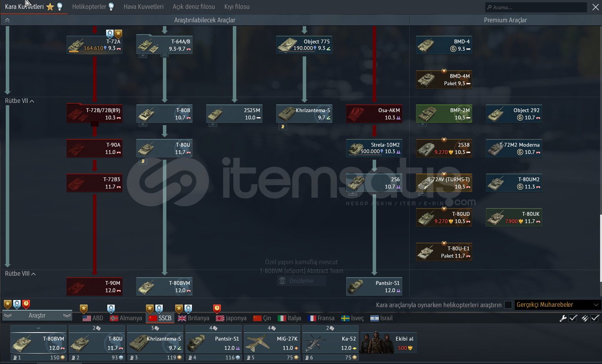Image resolution: width=602 pixels, height=364 pixels.
Task: Close the research tree window
Action: (x=595, y=7)
